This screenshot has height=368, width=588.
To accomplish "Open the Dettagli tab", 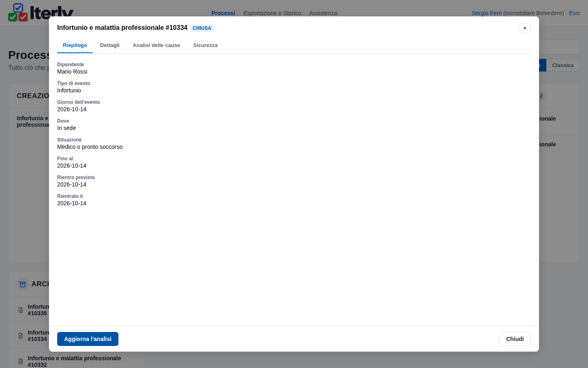I will 110,45.
